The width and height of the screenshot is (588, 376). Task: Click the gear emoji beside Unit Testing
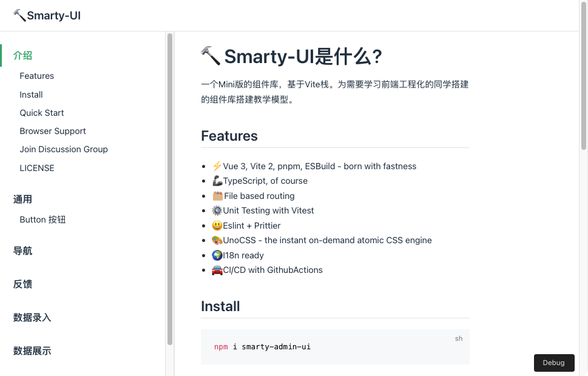pos(217,210)
